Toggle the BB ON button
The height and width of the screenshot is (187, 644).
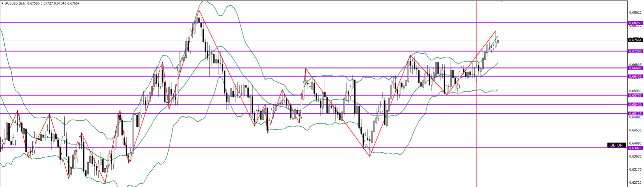(x=616, y=145)
